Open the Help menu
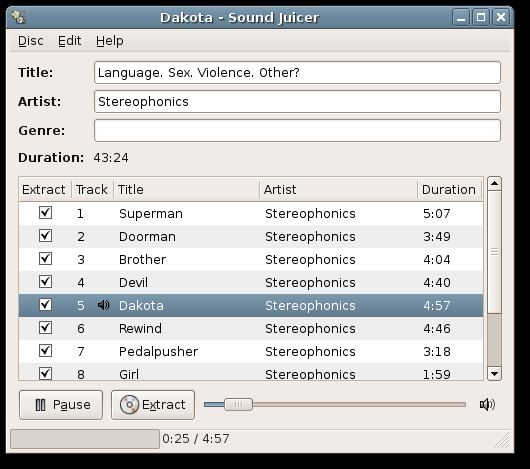The width and height of the screenshot is (530, 469). [x=110, y=41]
